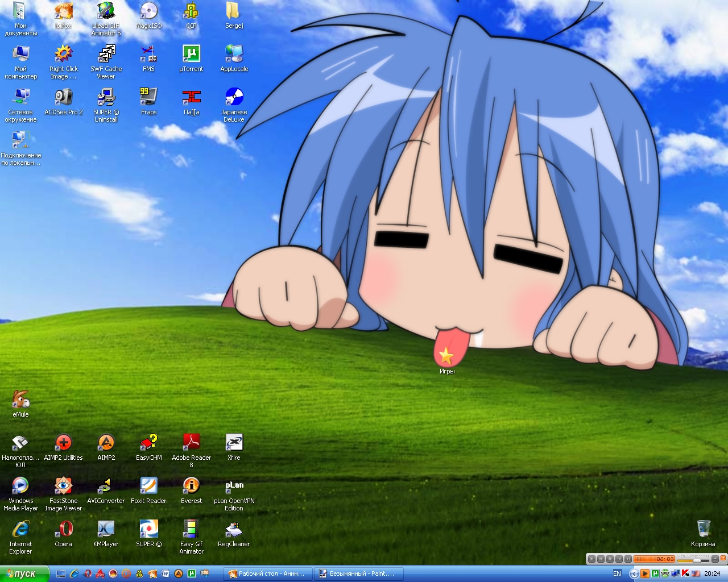This screenshot has width=728, height=582.
Task: Launch the AIMP2 desktop shortcut
Action: (106, 447)
